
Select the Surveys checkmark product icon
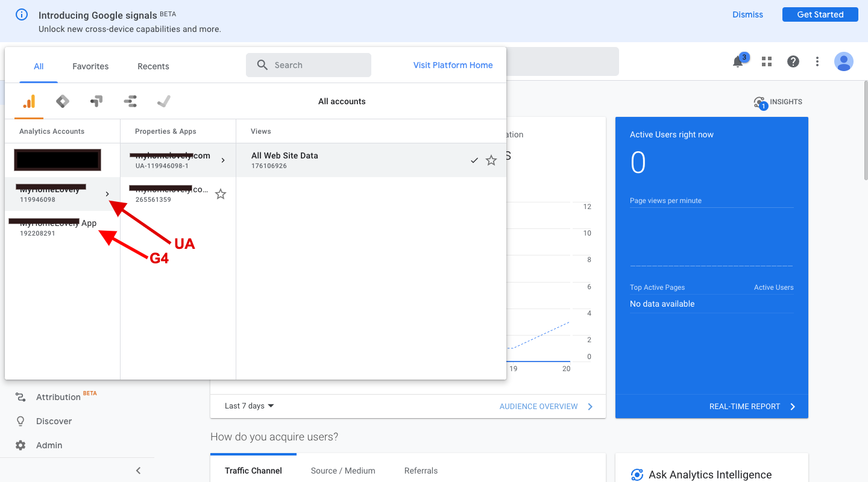tap(163, 101)
